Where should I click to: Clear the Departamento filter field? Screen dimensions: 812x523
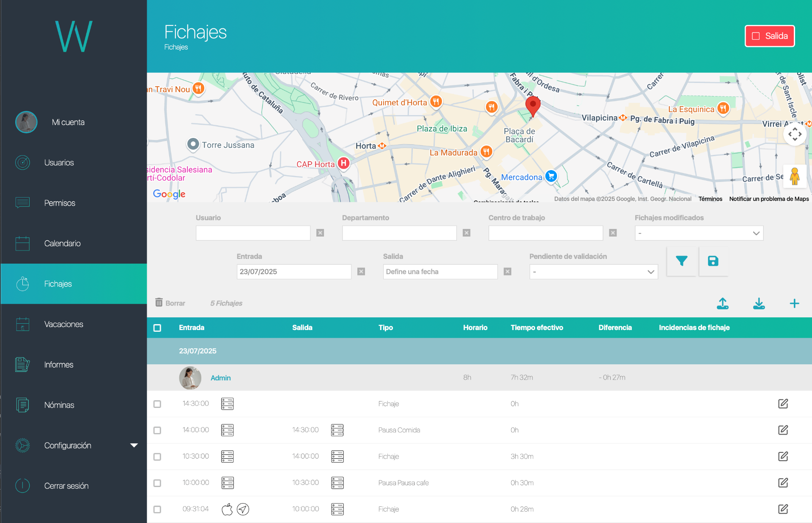click(x=466, y=233)
